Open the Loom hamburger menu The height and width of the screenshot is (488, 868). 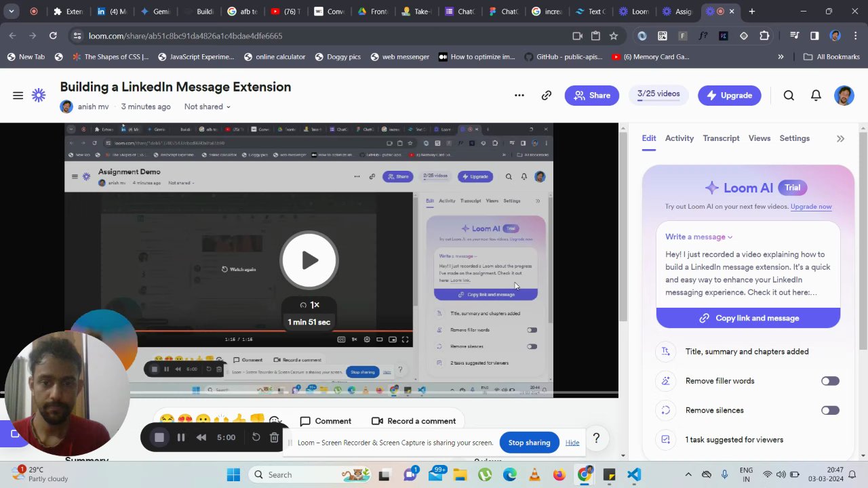pyautogui.click(x=18, y=96)
